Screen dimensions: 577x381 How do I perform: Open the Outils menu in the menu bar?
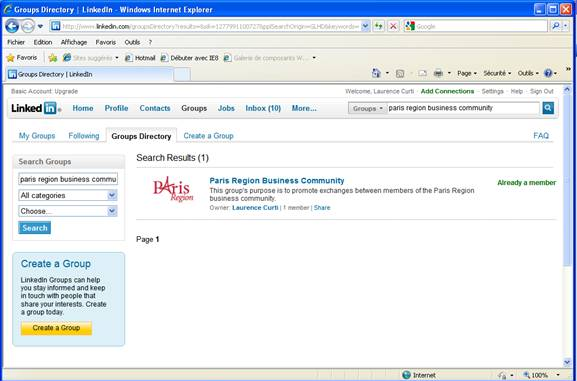[x=132, y=42]
